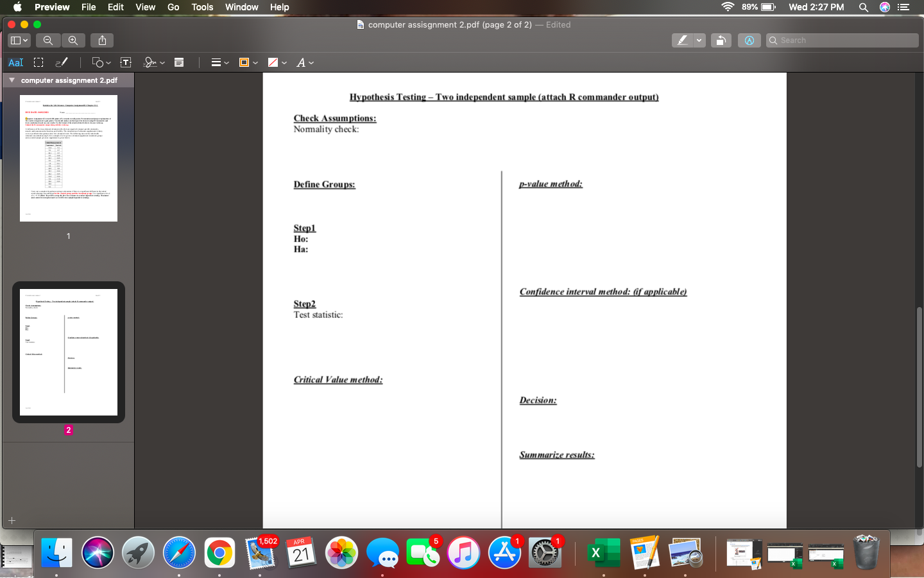The height and width of the screenshot is (578, 924).
Task: Select the Text Selection tool
Action: (x=15, y=62)
